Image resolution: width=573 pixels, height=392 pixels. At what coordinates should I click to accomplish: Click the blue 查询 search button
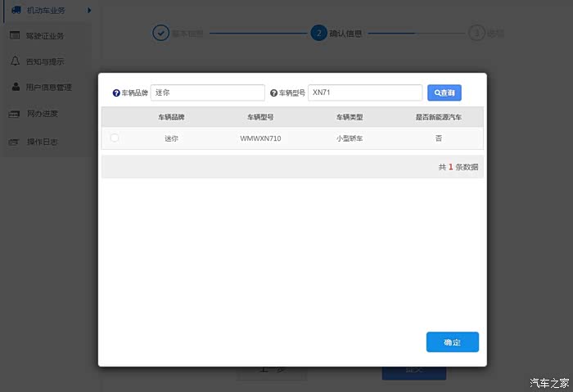pyautogui.click(x=444, y=92)
